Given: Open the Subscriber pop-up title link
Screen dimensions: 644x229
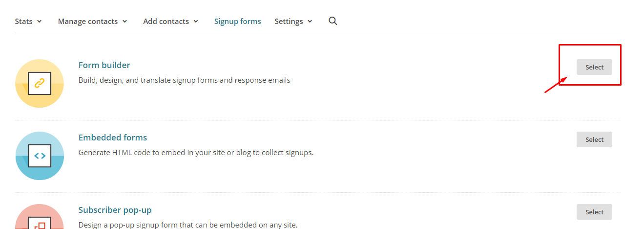Looking at the screenshot, I should click(x=115, y=210).
